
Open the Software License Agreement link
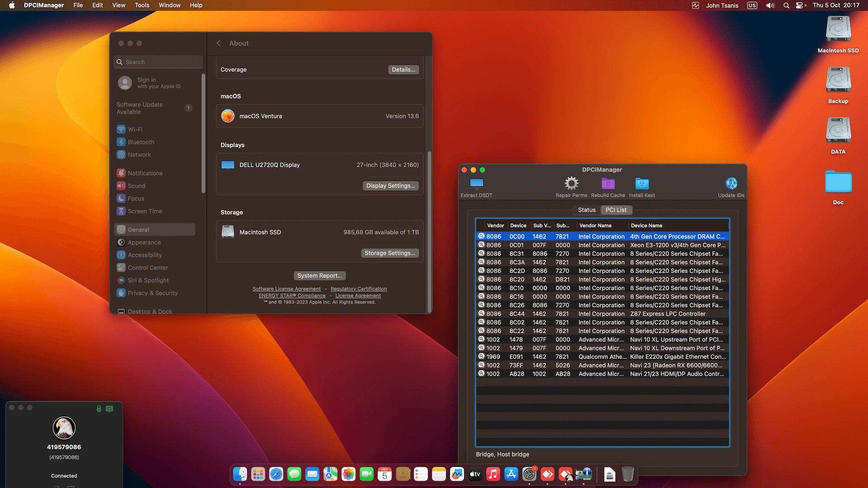point(287,289)
